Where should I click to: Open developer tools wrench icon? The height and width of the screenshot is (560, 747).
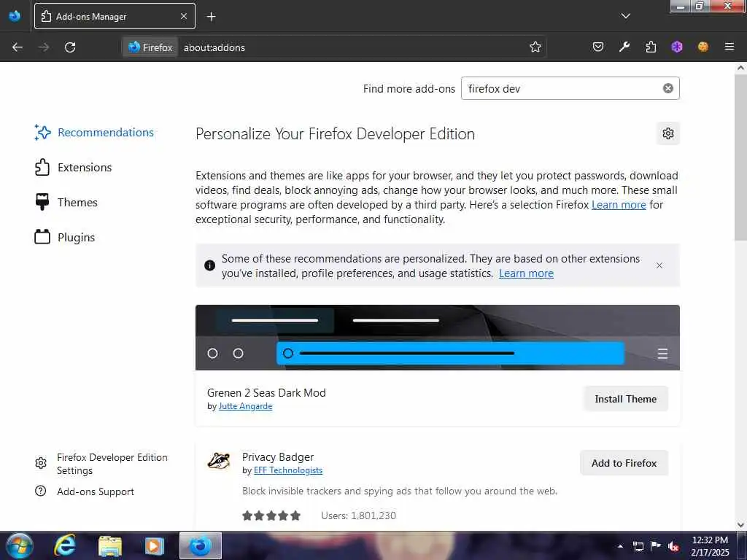coord(624,47)
